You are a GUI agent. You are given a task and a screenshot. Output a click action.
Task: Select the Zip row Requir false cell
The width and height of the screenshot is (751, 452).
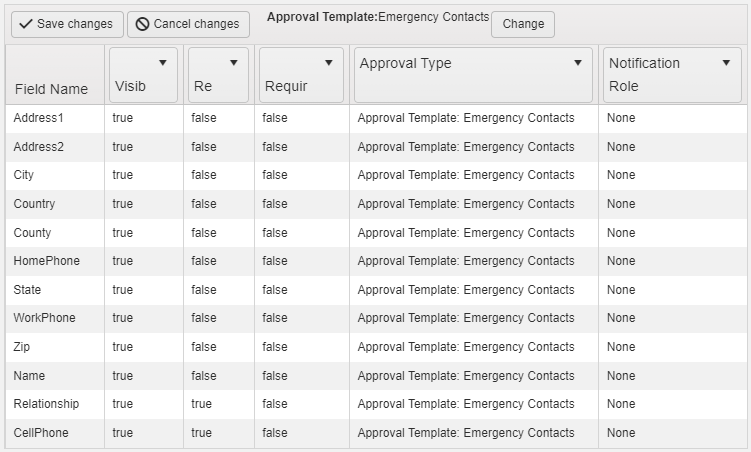[302, 347]
